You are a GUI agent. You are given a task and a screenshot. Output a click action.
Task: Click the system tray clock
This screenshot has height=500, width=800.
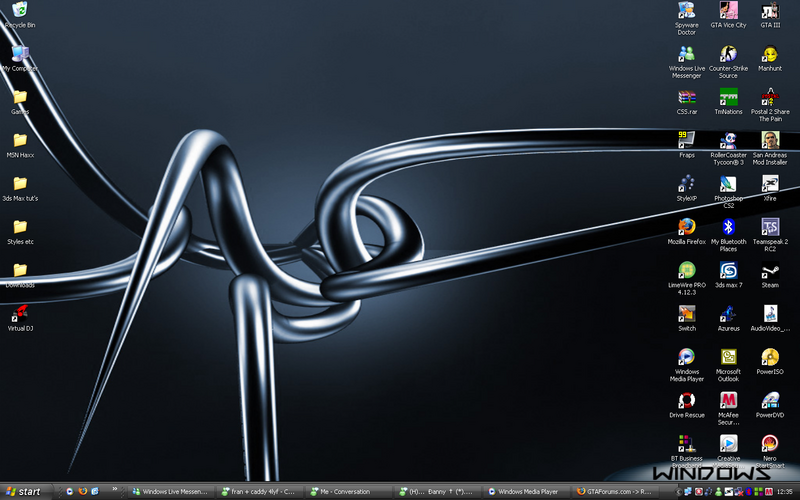[784, 491]
